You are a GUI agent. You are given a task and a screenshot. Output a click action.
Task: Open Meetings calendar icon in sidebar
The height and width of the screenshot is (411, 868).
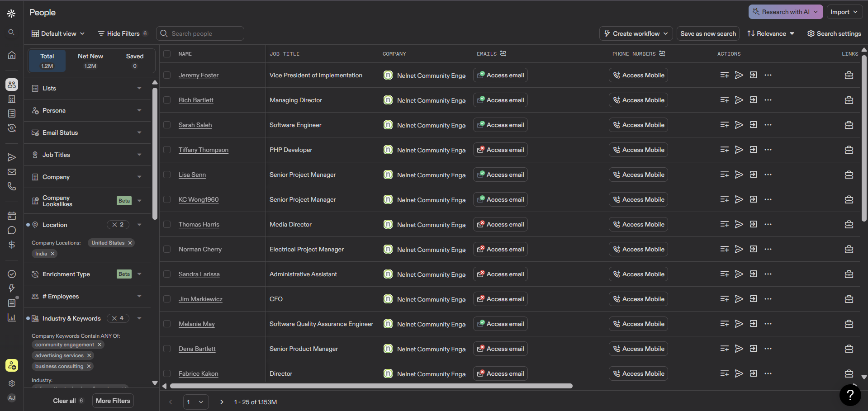[12, 216]
